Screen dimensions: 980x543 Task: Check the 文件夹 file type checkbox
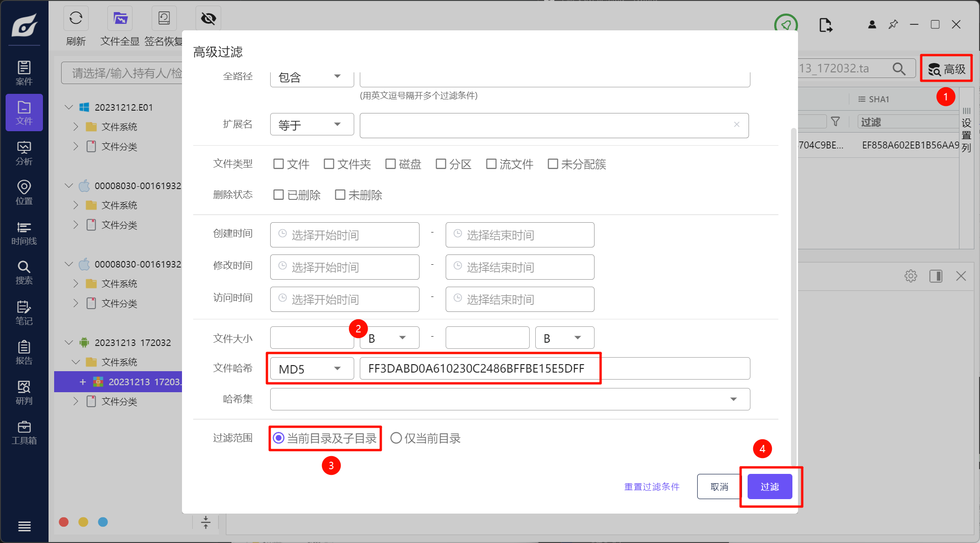(329, 164)
